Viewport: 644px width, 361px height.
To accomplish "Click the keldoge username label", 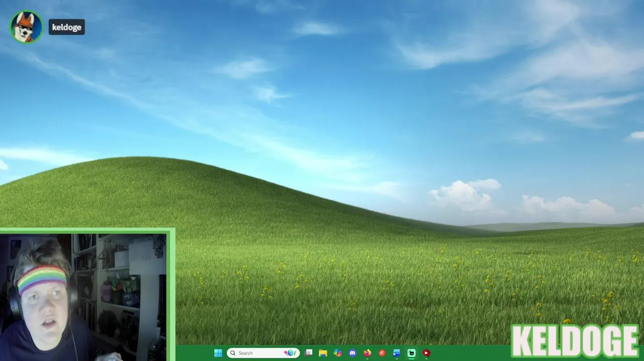I will click(67, 27).
